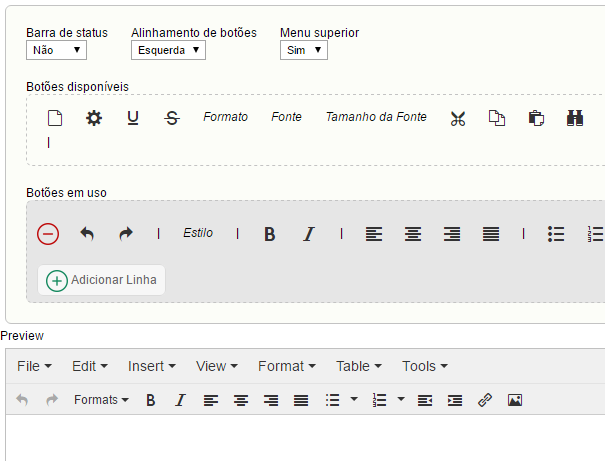605x461 pixels.
Task: Toggle justify alignment in preview toolbar
Action: click(301, 400)
